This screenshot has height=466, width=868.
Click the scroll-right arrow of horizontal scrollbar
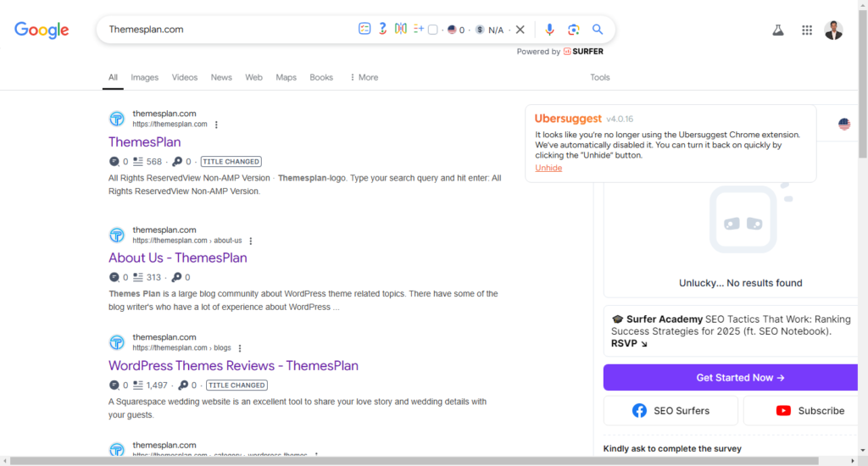click(853, 461)
